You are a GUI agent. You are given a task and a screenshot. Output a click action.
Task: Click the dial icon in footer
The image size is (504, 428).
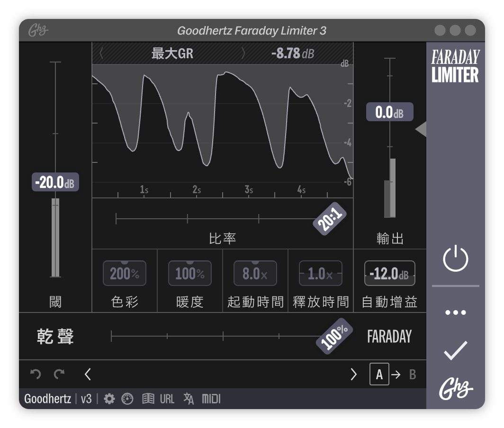(127, 399)
